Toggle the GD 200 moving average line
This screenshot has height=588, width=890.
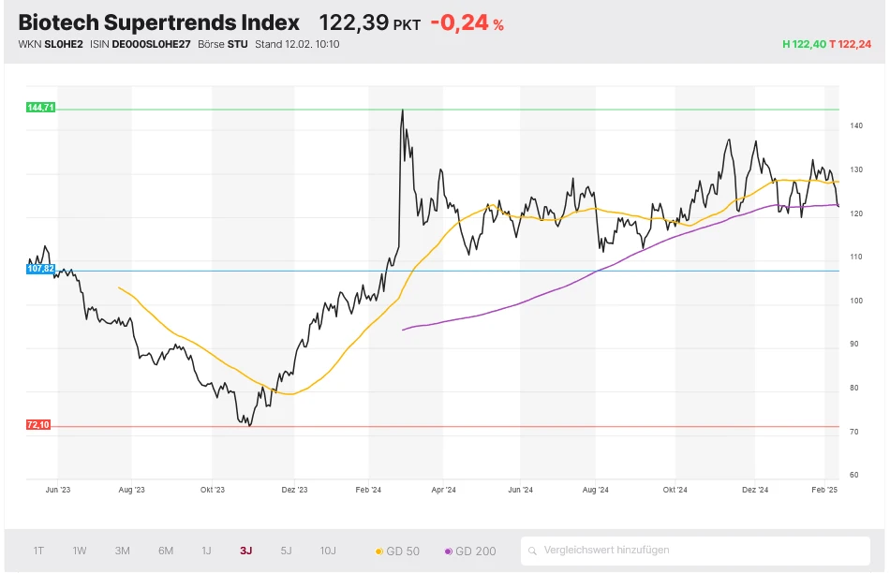[473, 551]
